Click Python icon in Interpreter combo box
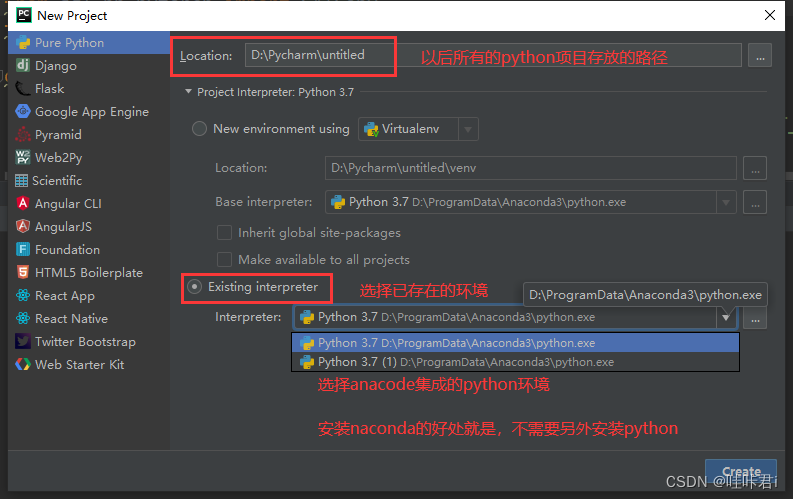The width and height of the screenshot is (793, 499). (x=307, y=317)
